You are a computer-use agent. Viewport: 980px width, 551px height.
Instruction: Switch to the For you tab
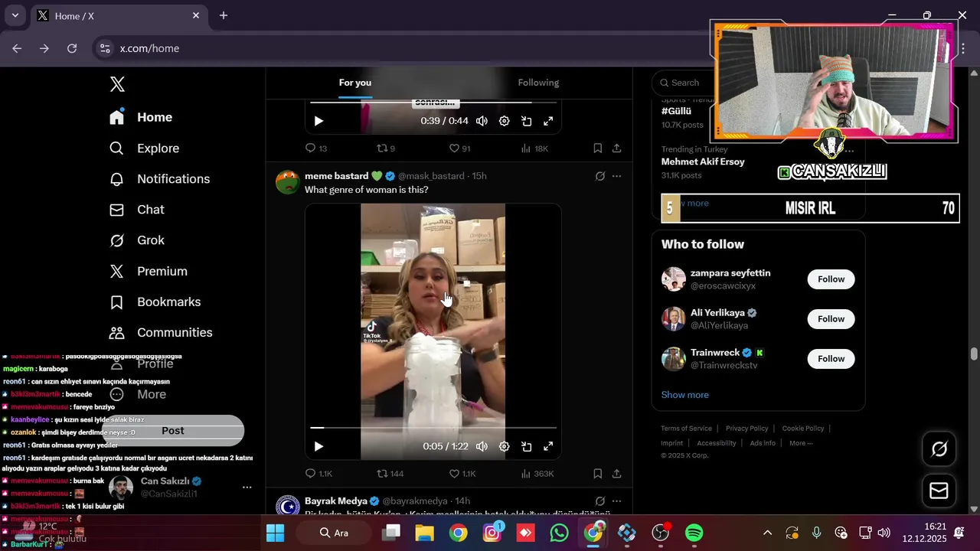pos(355,83)
